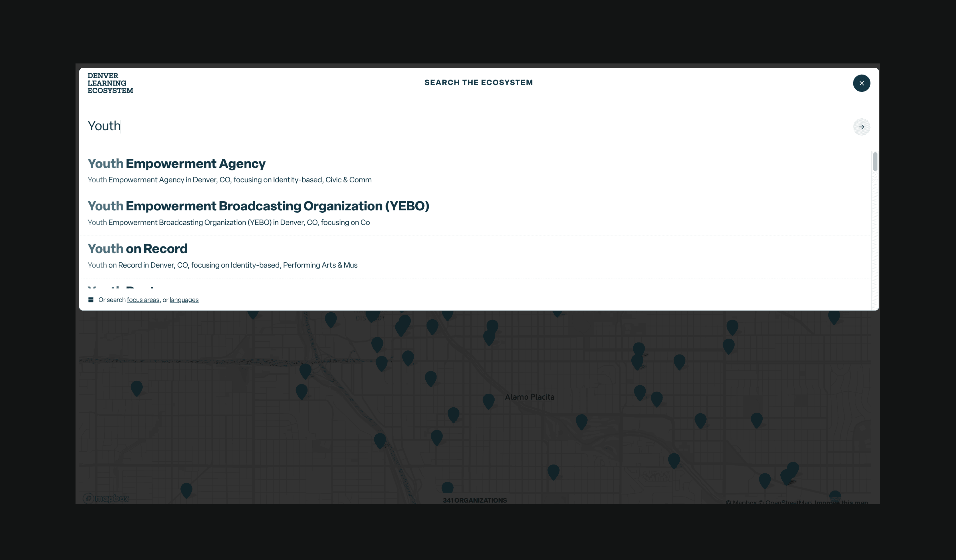Viewport: 956px width, 560px height.
Task: Click the map pin left of Alamo Placita label
Action: 488,400
